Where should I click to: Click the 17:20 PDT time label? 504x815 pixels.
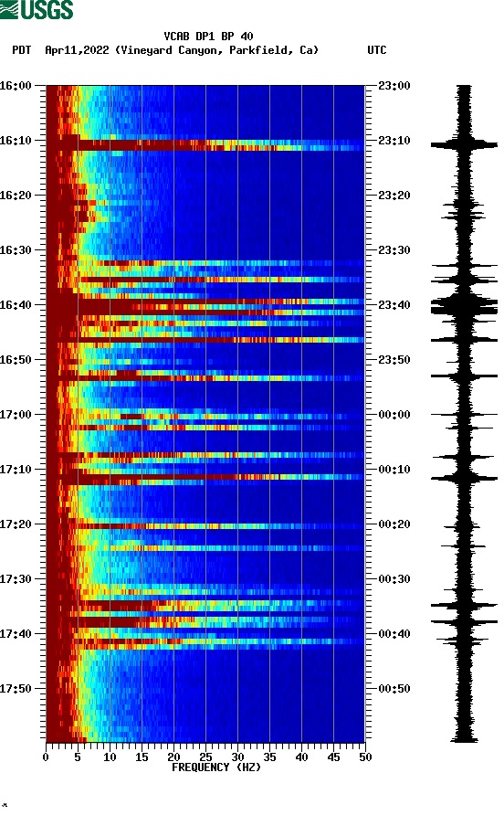(x=16, y=524)
